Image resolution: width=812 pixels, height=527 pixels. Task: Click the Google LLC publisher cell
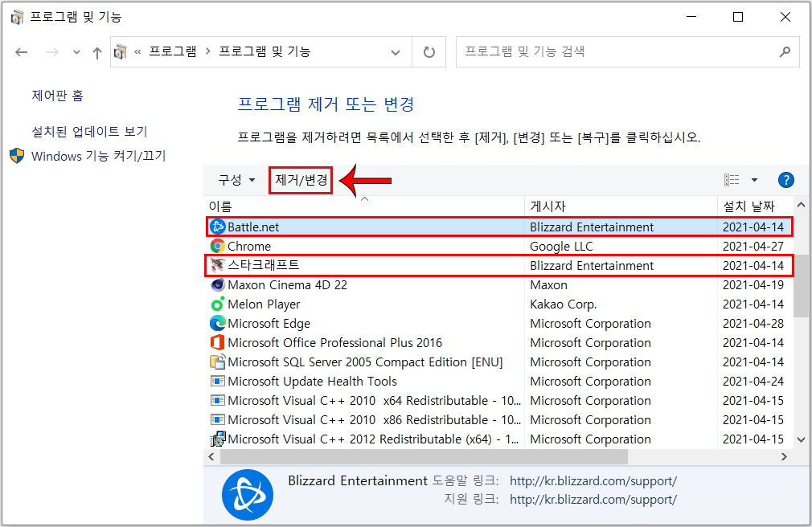561,246
